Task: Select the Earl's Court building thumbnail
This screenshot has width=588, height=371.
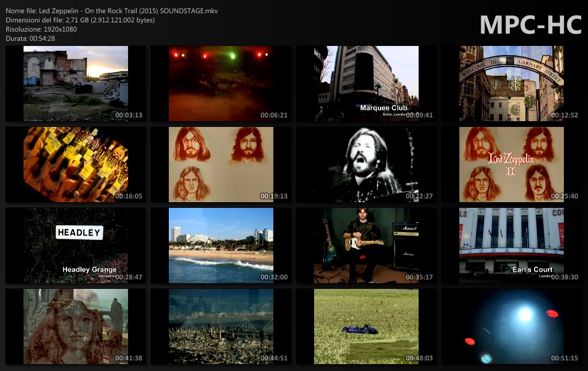Action: pos(512,245)
